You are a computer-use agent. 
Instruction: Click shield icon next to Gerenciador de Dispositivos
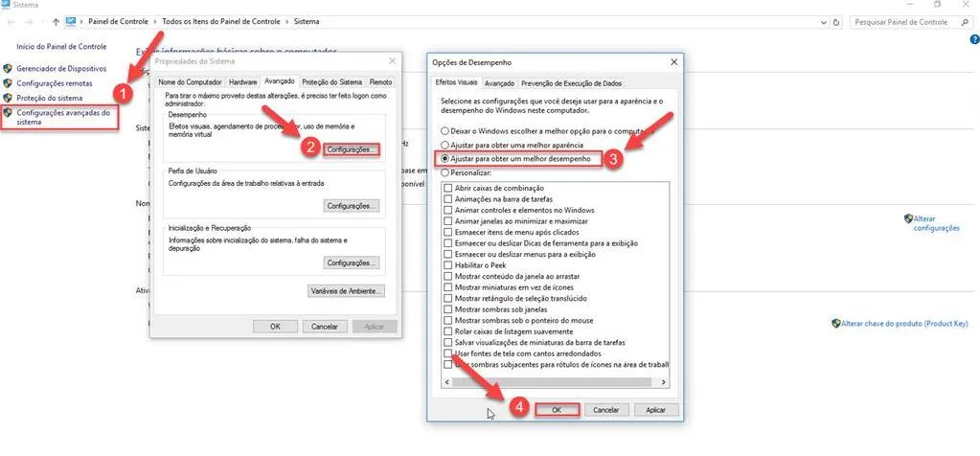8,69
